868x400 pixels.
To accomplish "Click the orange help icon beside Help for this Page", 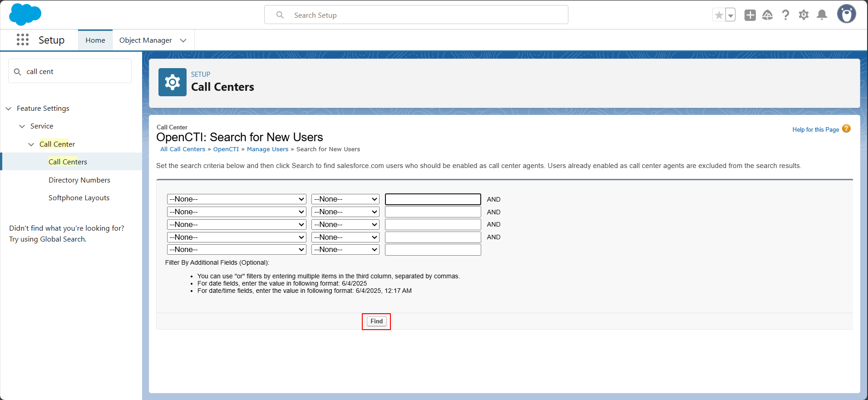I will point(846,128).
